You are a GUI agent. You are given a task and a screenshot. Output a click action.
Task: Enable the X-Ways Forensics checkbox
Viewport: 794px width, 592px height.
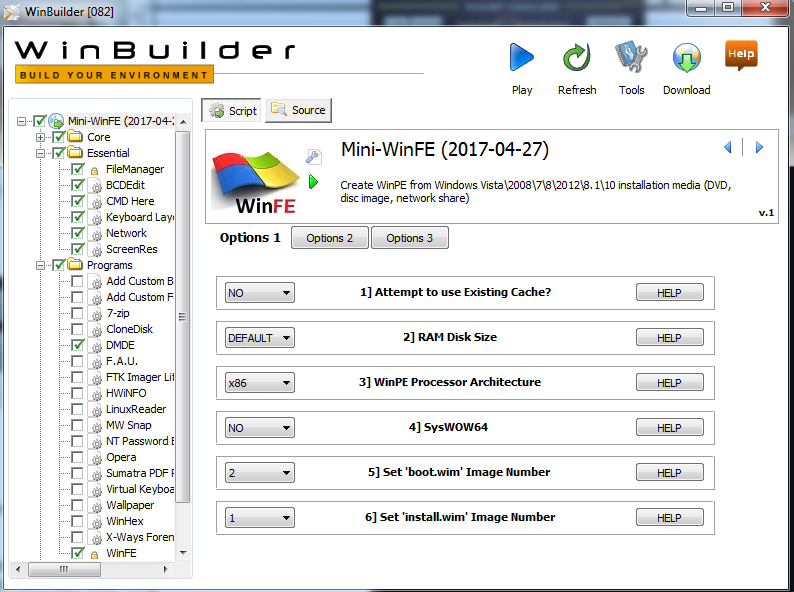[77, 537]
